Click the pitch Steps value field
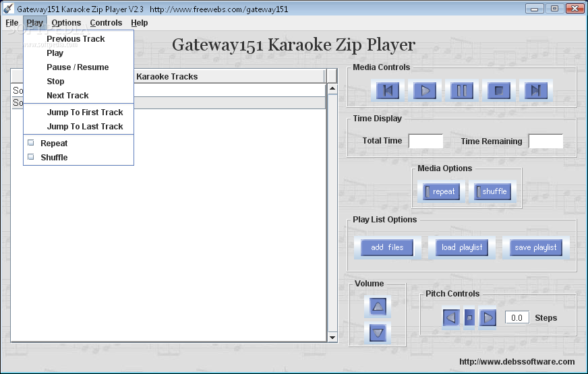 517,318
